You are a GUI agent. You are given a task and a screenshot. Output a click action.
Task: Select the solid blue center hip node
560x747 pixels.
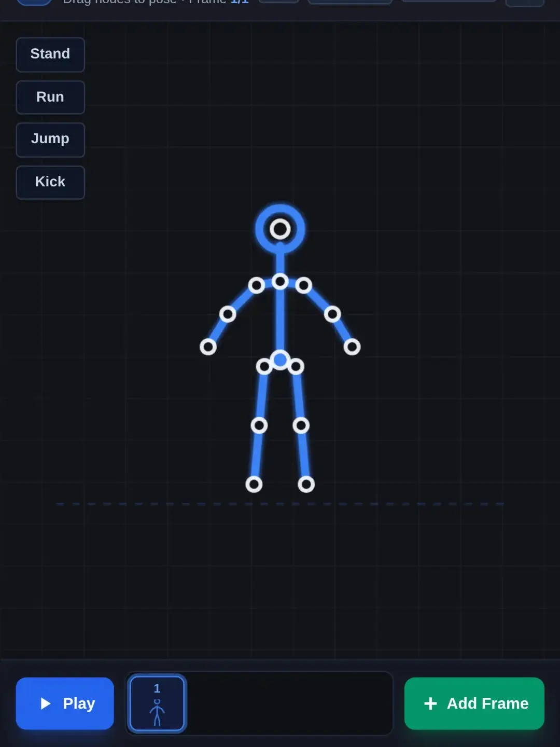tap(280, 359)
